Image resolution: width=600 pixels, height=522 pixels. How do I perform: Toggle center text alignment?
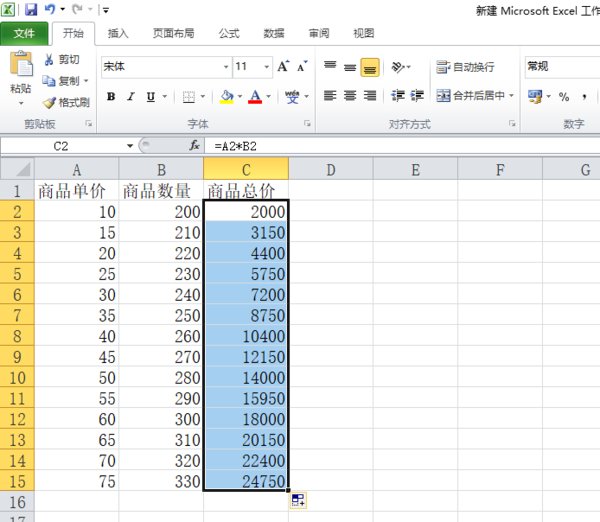point(350,95)
